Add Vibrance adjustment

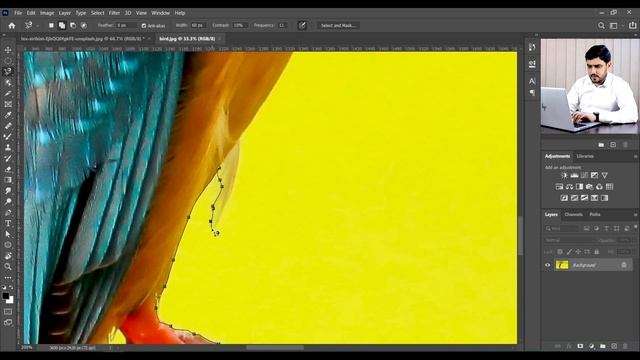[x=604, y=176]
